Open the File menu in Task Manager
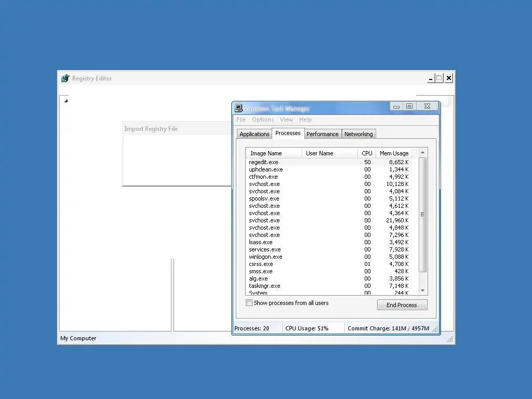532x399 pixels. coord(241,119)
